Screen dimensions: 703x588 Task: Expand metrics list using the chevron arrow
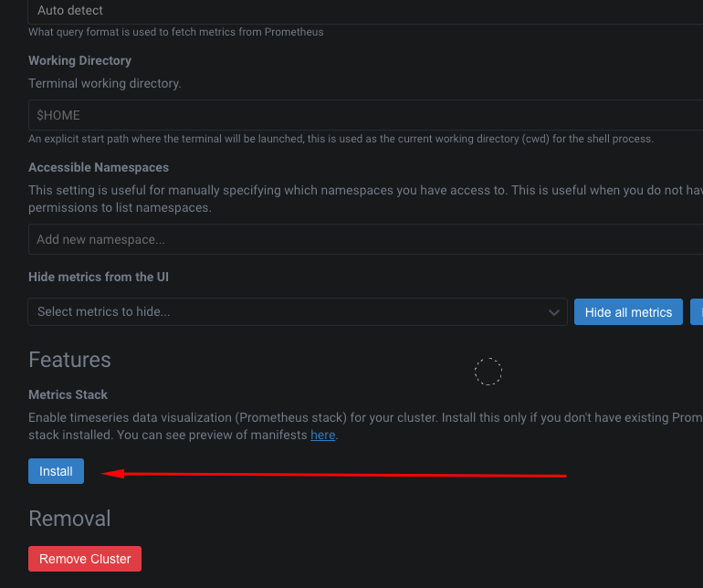coord(553,312)
